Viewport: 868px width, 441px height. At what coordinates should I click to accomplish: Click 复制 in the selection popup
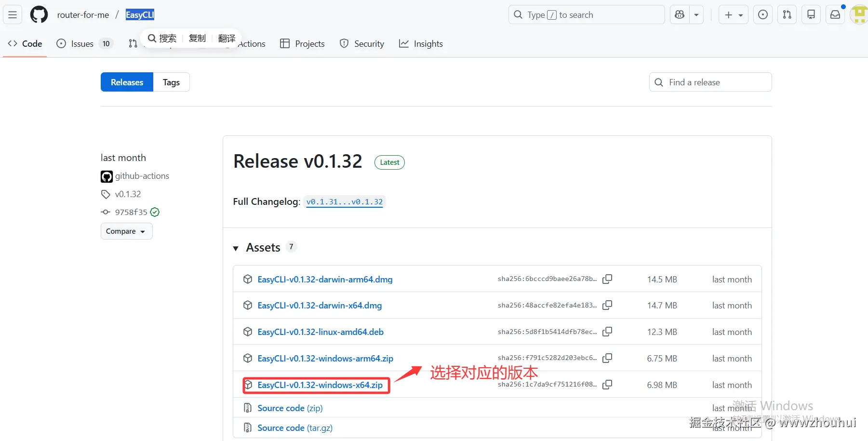(197, 38)
